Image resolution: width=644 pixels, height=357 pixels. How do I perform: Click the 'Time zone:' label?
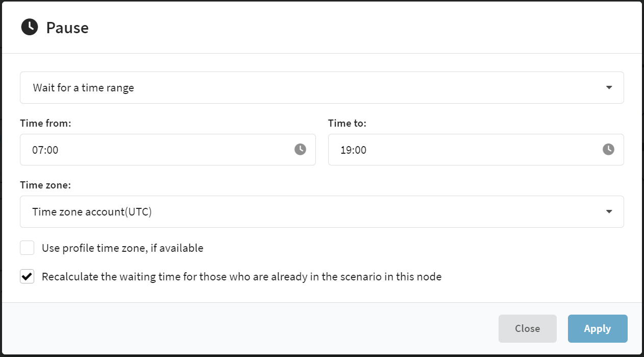[x=45, y=185]
